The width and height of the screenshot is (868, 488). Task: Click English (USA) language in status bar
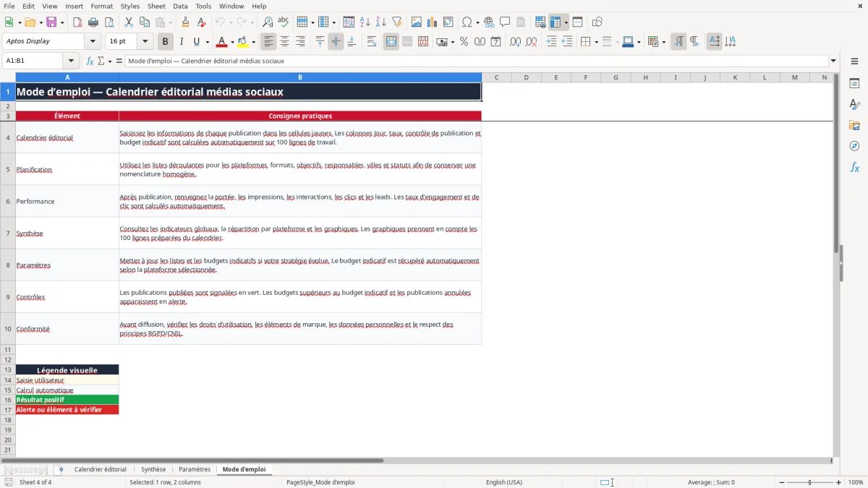click(x=504, y=482)
